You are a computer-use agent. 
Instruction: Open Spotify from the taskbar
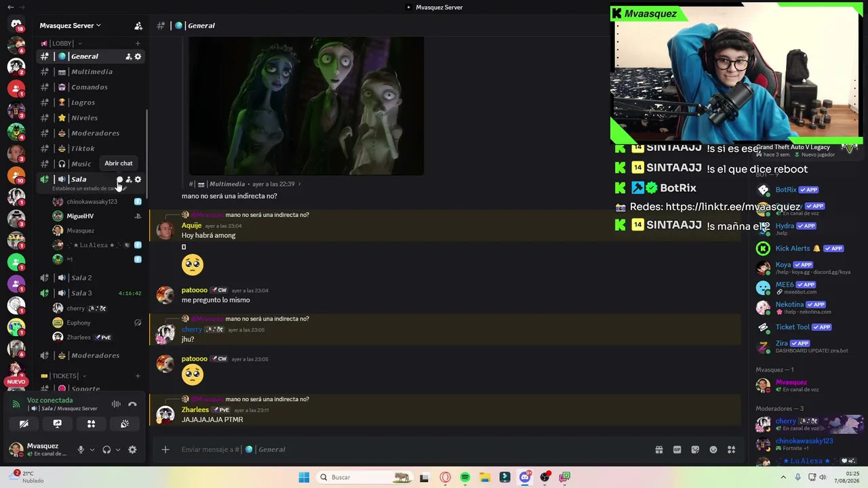[465, 477]
